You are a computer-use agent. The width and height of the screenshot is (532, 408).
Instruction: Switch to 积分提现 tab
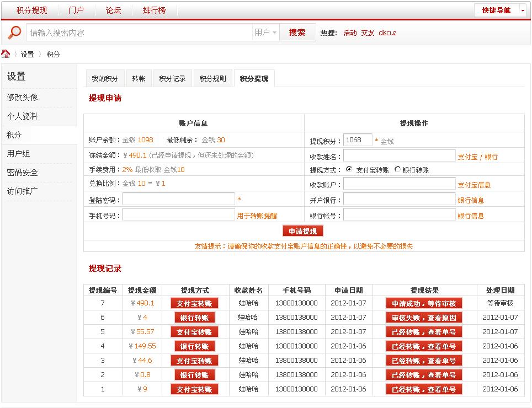click(254, 79)
